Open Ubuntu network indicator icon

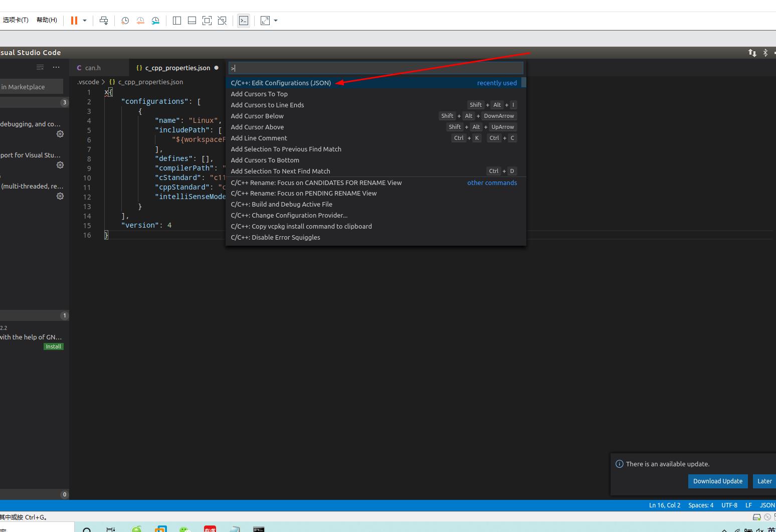pos(752,53)
